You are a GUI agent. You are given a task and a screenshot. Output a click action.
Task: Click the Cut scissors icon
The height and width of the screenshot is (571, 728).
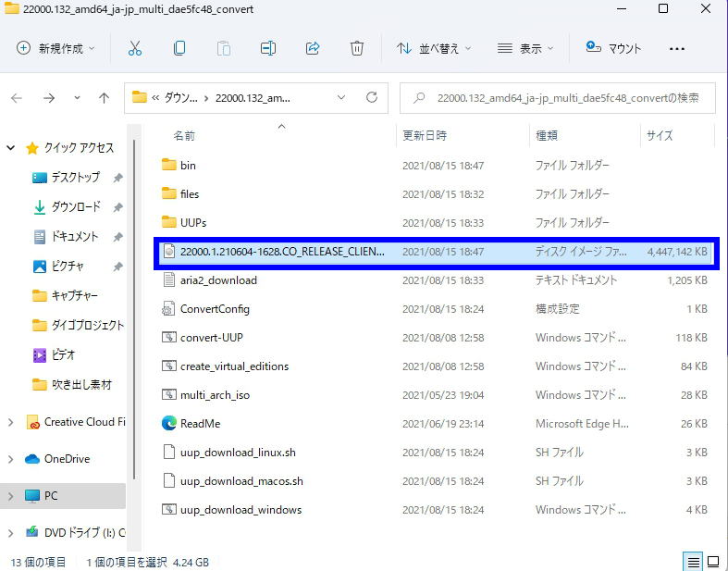pos(135,48)
